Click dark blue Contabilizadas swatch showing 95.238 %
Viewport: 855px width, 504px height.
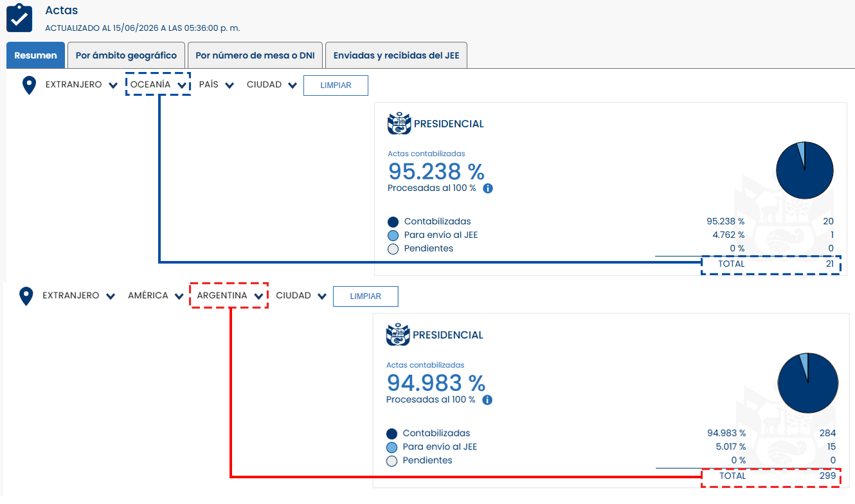pos(393,222)
